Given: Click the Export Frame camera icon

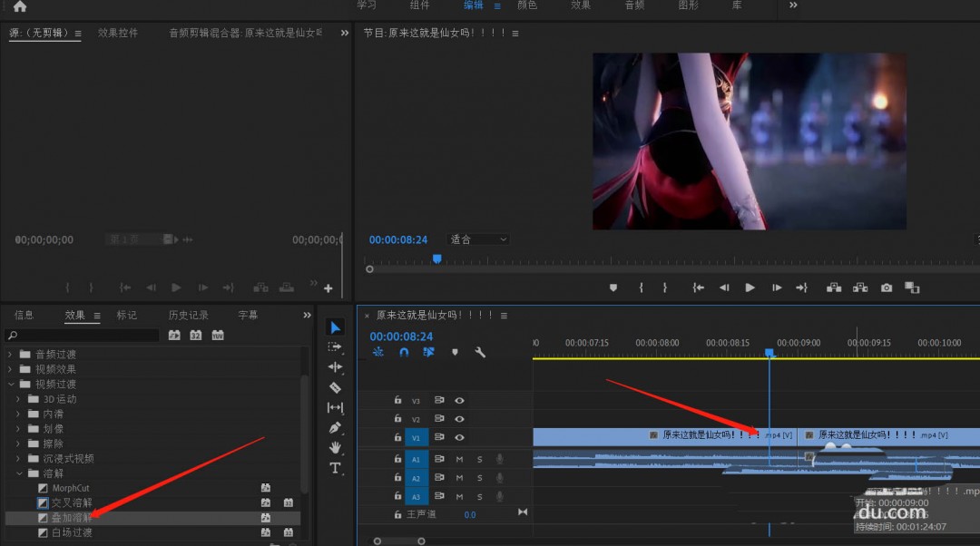Looking at the screenshot, I should [887, 287].
